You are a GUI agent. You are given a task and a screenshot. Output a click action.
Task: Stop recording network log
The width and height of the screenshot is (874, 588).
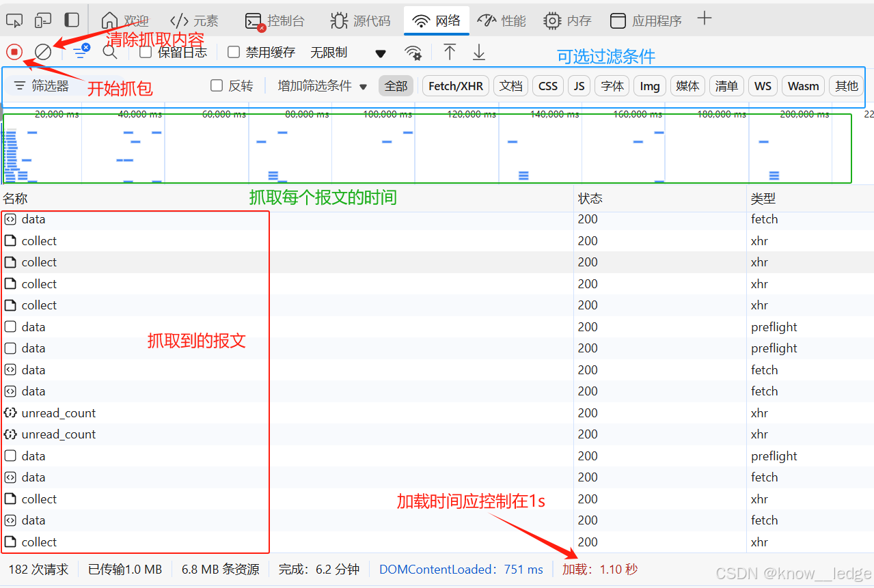click(14, 52)
